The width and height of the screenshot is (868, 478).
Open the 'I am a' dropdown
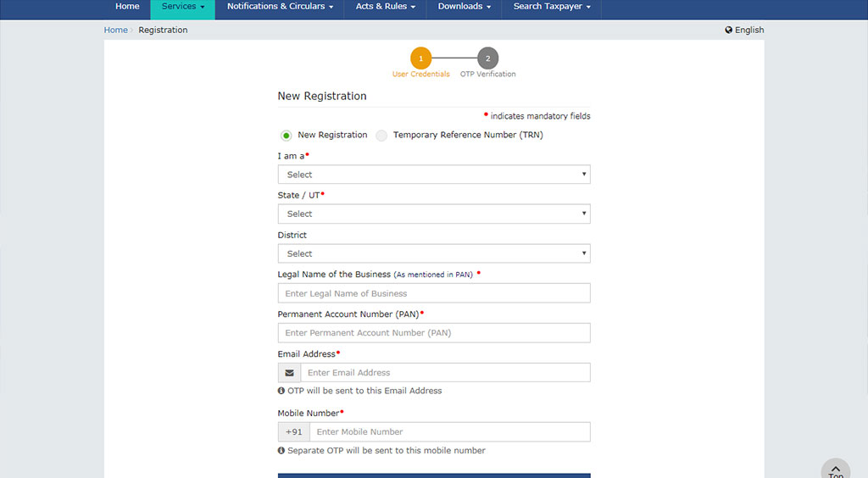[434, 175]
